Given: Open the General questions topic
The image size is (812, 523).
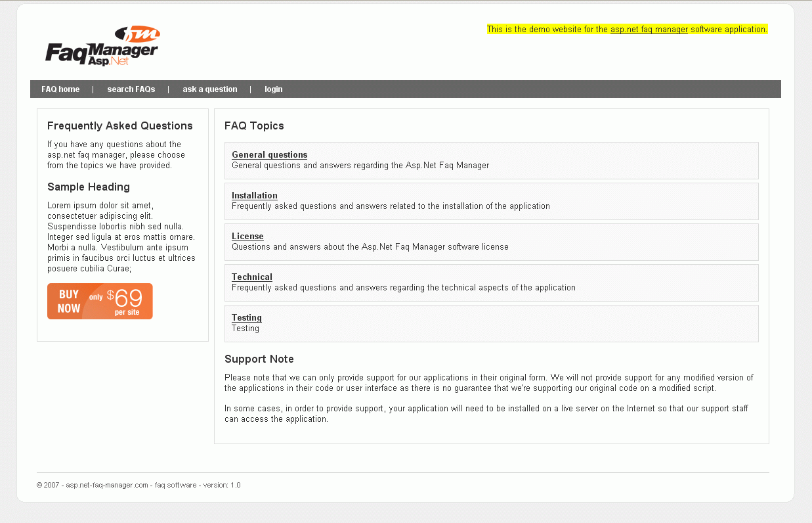Looking at the screenshot, I should point(270,155).
